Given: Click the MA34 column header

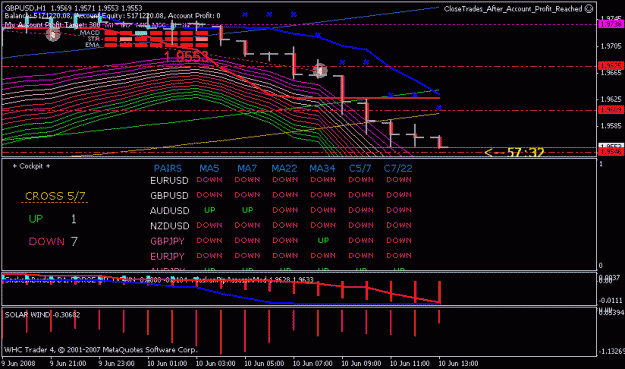Looking at the screenshot, I should 322,169.
